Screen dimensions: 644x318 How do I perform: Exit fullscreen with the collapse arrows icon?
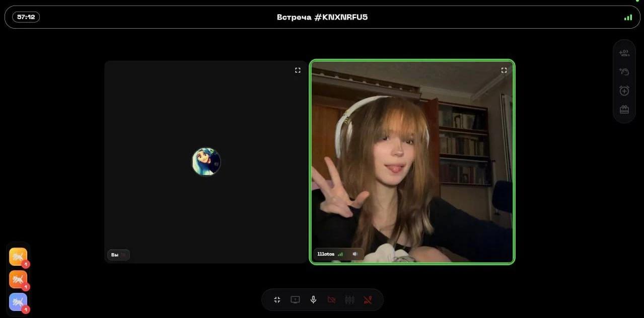pyautogui.click(x=277, y=300)
